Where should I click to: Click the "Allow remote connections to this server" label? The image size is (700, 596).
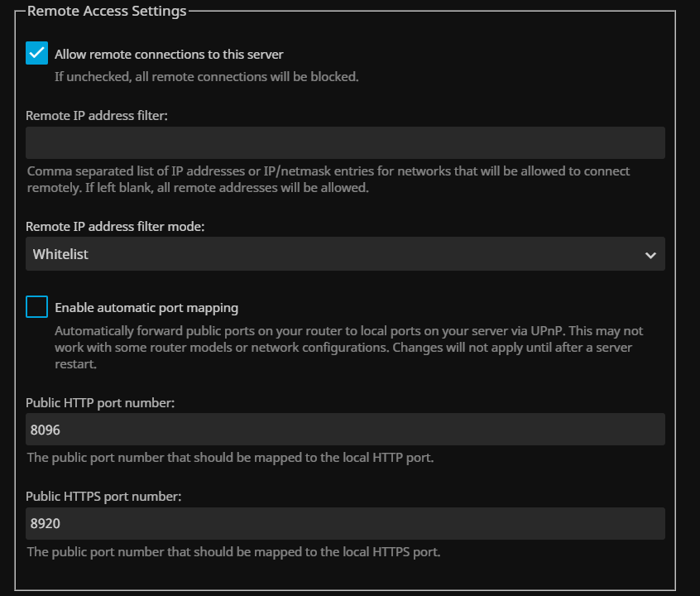point(169,55)
